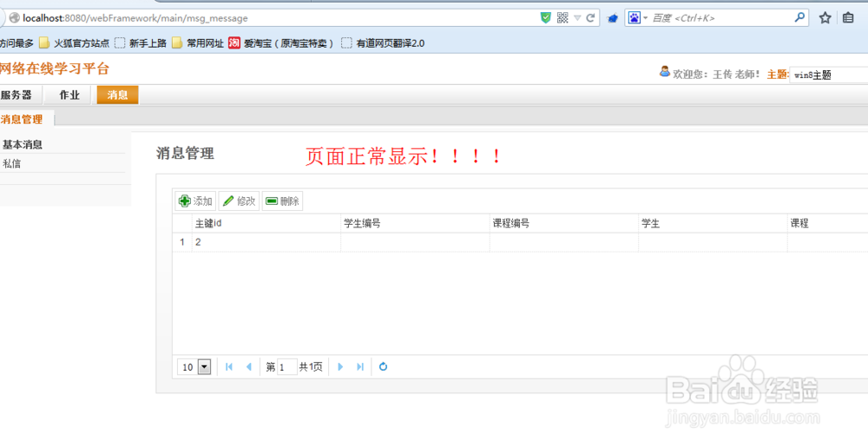
Task: Sort by the 主键id column header
Action: (266, 224)
